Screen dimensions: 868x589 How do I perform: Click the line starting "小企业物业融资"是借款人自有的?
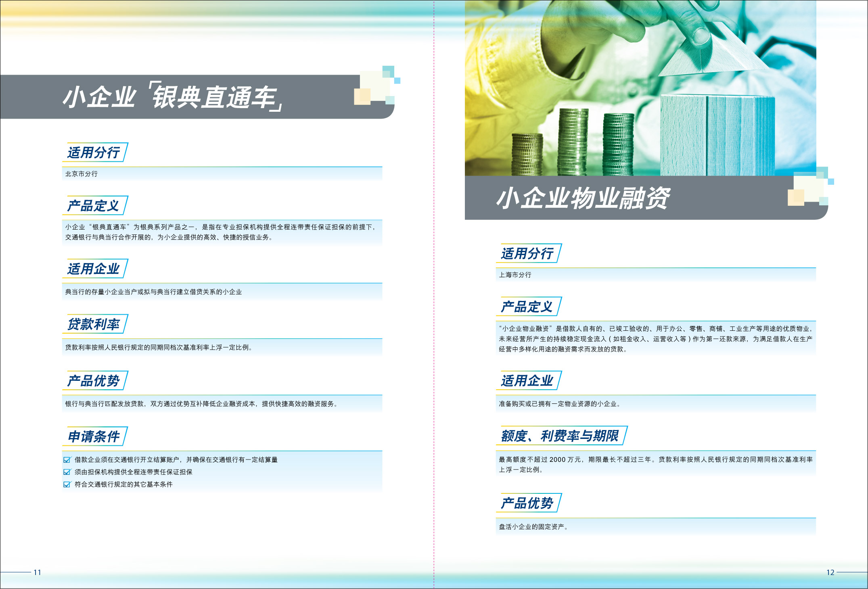pos(656,329)
